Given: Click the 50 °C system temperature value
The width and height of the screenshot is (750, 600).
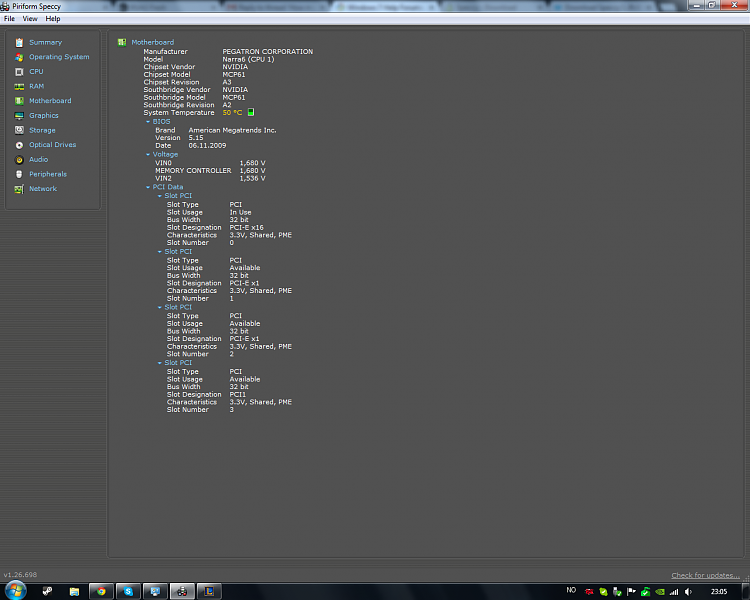Looking at the screenshot, I should point(232,113).
